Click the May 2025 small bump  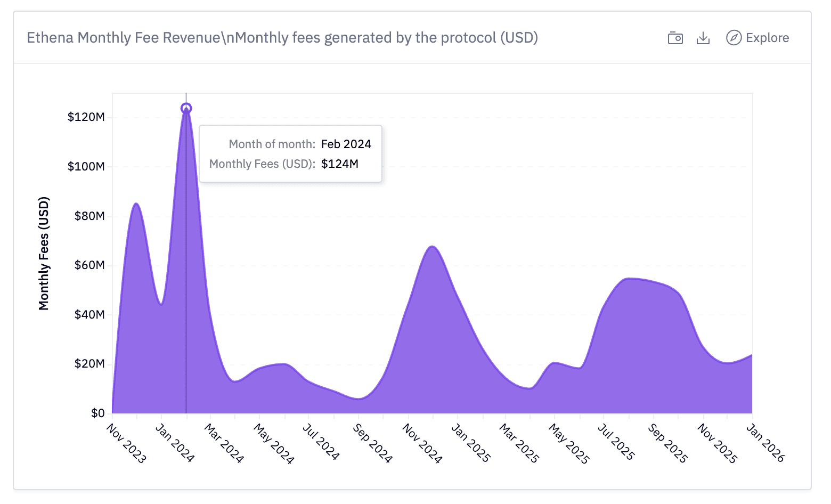(x=554, y=363)
